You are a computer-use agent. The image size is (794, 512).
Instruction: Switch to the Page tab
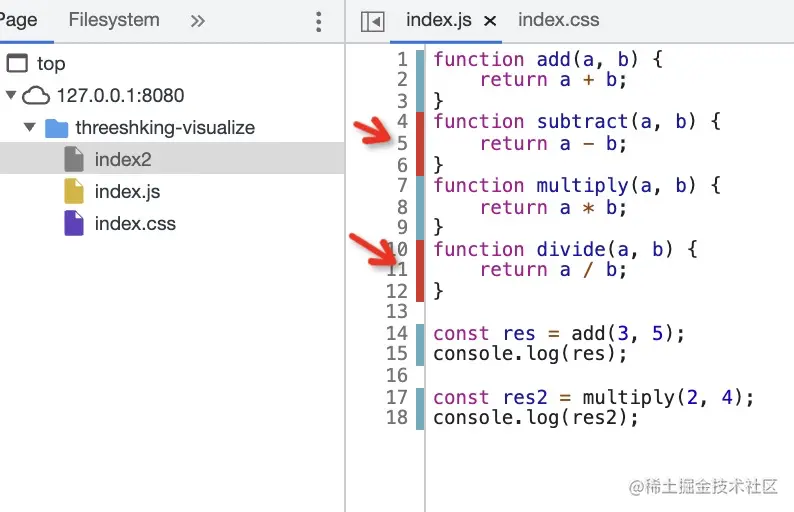click(x=18, y=20)
